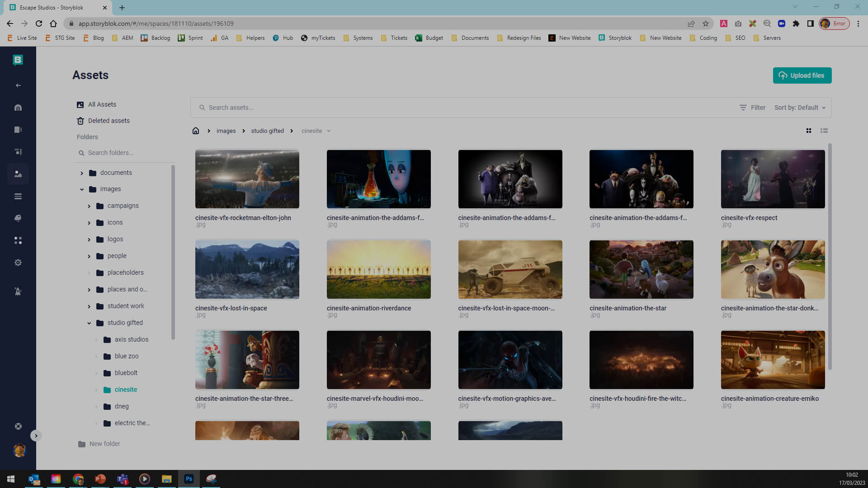Open Outlook from the taskbar
Image resolution: width=868 pixels, height=488 pixels.
[x=34, y=479]
